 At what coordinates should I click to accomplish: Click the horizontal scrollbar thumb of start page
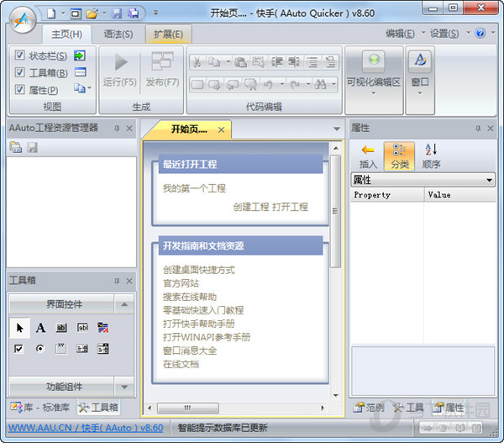(x=187, y=408)
